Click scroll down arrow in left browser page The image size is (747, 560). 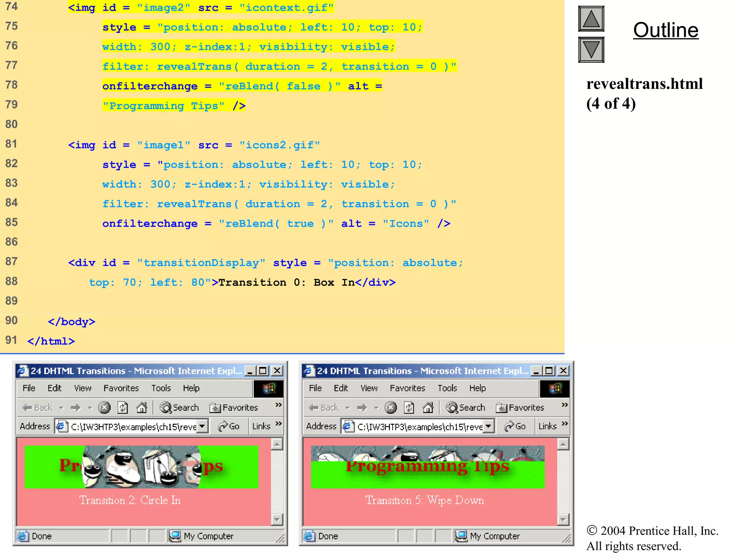coord(277,519)
